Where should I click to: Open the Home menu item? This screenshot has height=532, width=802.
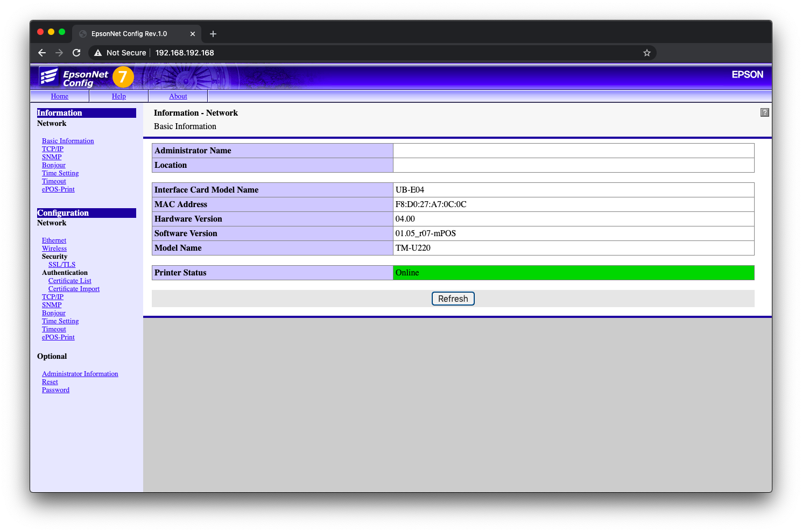(x=60, y=96)
